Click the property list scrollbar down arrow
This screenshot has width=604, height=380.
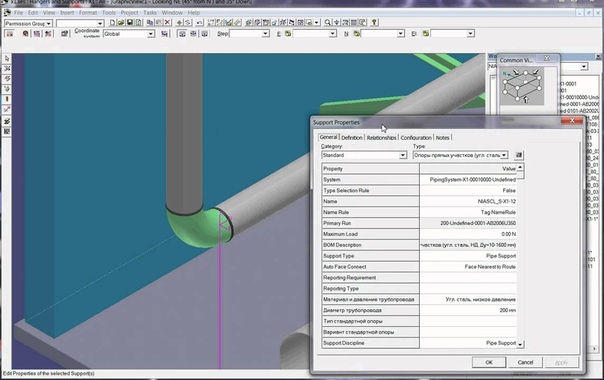(x=520, y=344)
